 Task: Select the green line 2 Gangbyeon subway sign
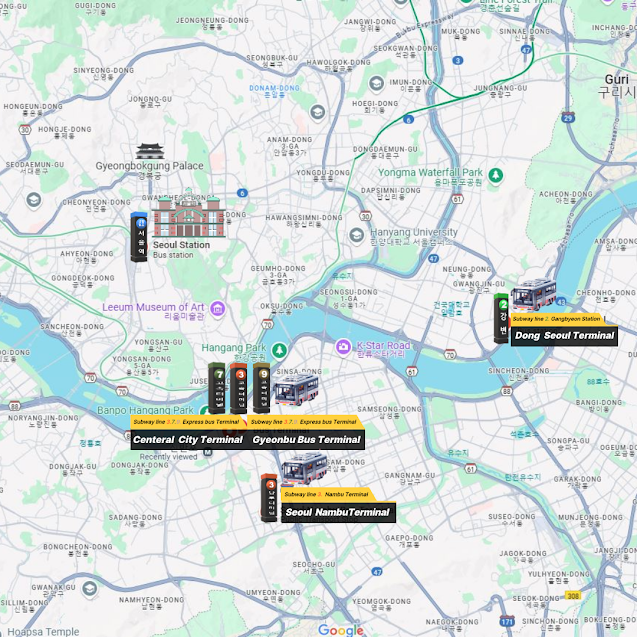(x=502, y=319)
